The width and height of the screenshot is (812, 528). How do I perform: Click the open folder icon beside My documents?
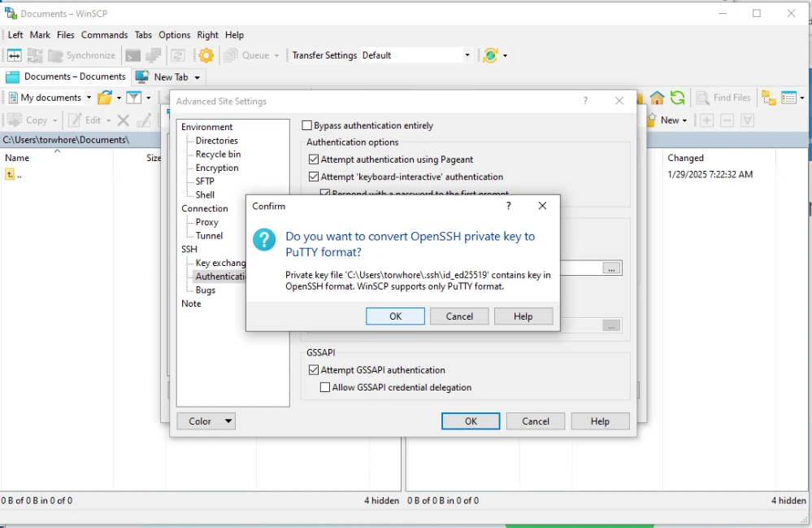104,98
